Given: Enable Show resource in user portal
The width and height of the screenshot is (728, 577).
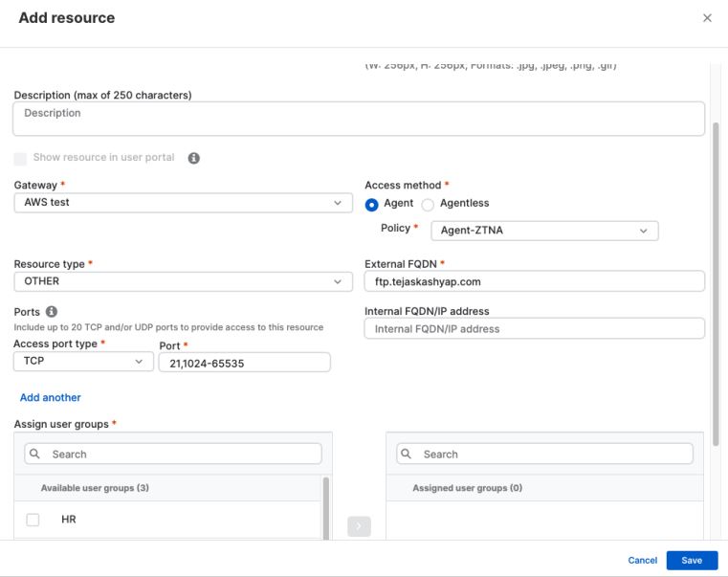Looking at the screenshot, I should (x=20, y=158).
